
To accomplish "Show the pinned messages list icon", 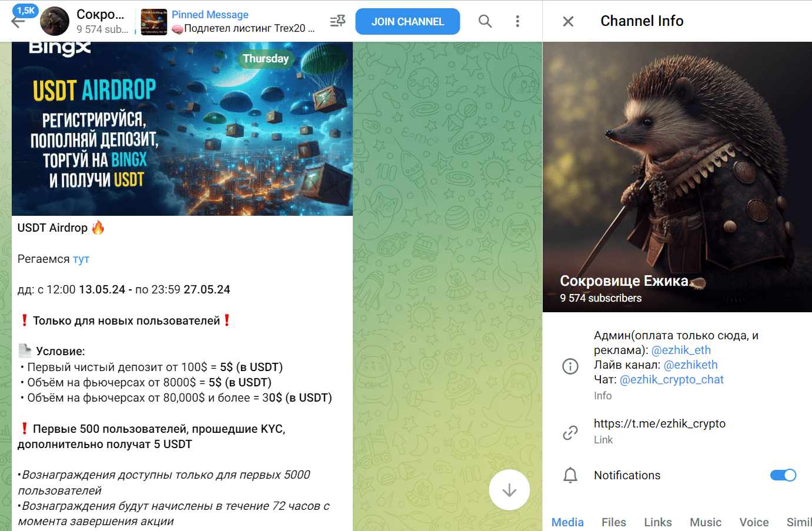I will pos(338,22).
